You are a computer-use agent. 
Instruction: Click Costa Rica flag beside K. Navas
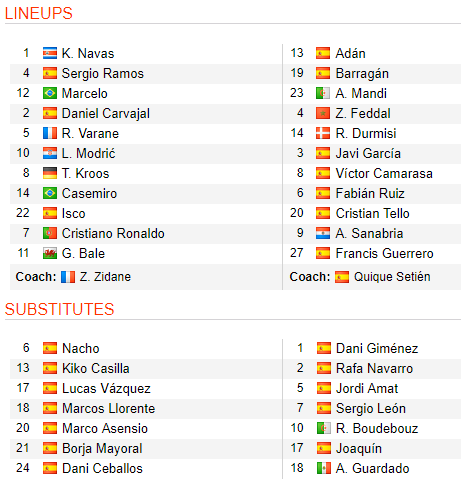tap(50, 53)
